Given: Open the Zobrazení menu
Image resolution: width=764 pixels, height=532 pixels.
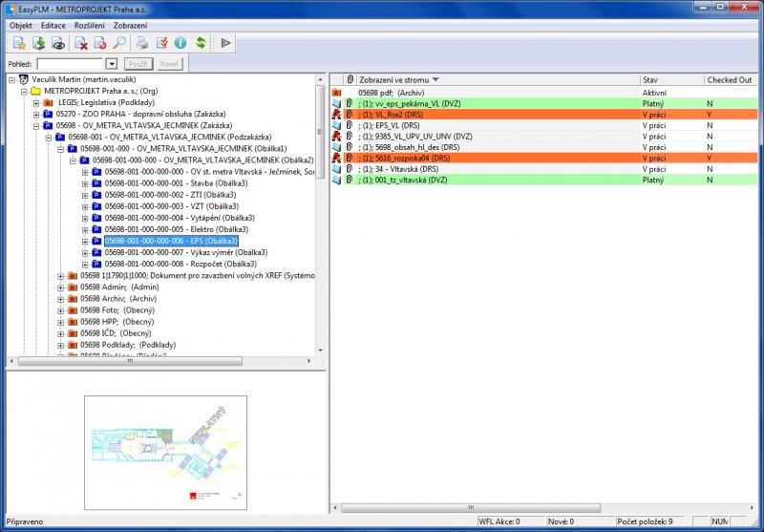Looking at the screenshot, I should [x=130, y=26].
